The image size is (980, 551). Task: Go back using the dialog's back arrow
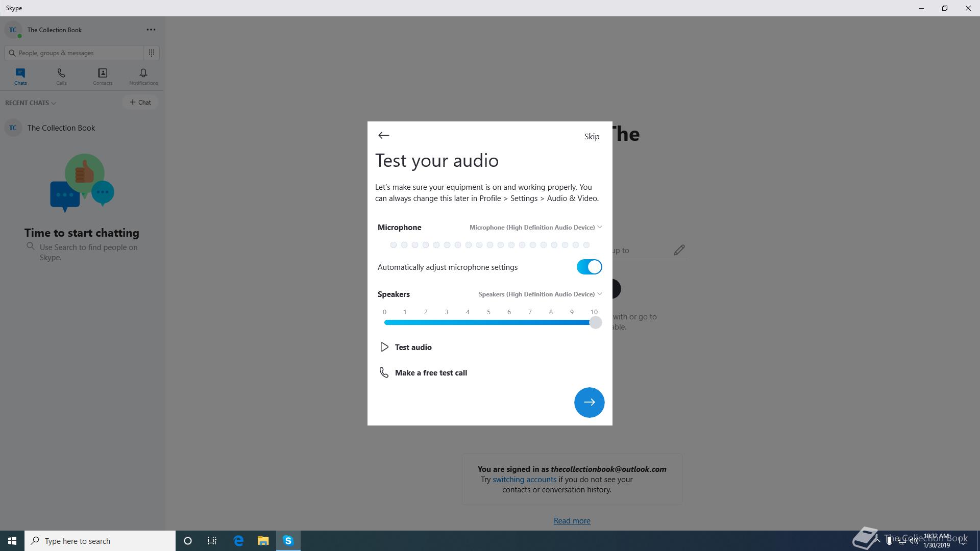click(384, 135)
